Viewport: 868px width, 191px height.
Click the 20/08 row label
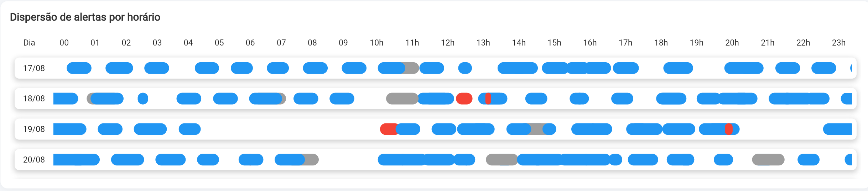pos(34,160)
